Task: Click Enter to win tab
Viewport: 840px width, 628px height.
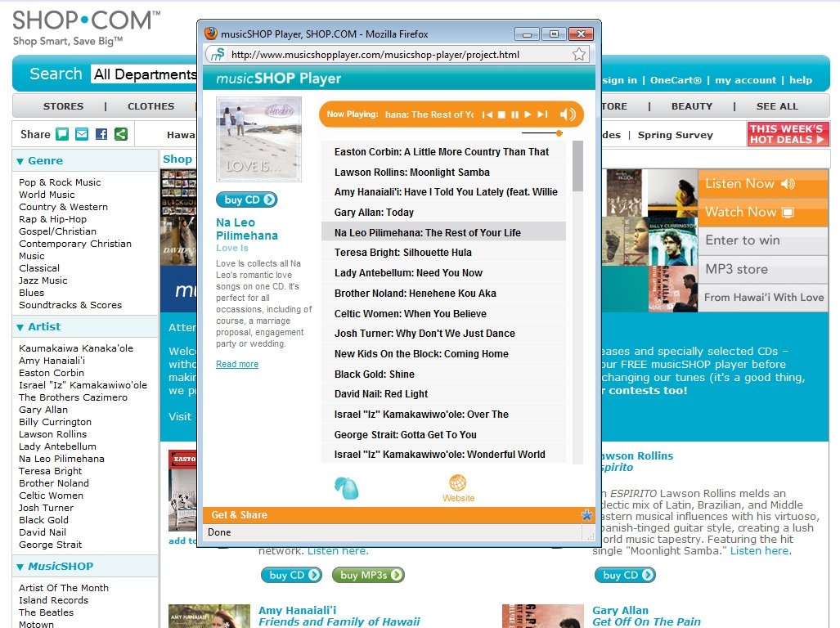Action: pyautogui.click(x=763, y=240)
